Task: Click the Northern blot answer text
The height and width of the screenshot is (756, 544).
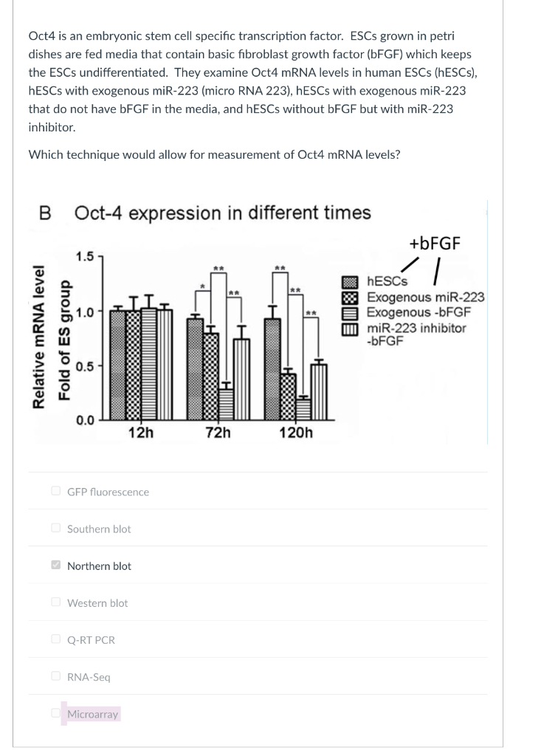Action: (x=99, y=566)
